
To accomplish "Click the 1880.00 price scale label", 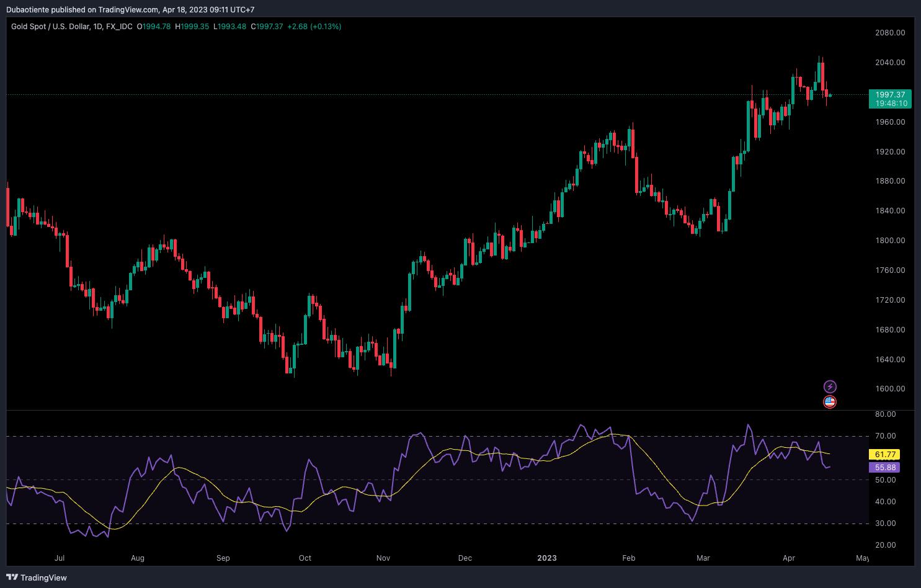I will (890, 181).
